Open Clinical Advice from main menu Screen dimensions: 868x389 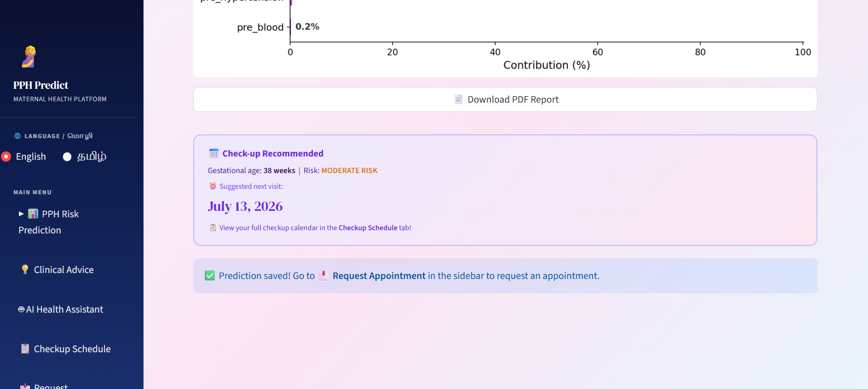[x=57, y=270]
